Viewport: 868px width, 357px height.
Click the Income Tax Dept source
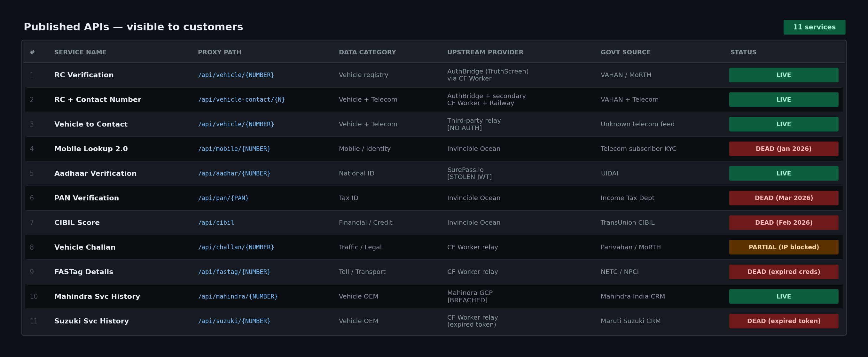[x=627, y=198]
